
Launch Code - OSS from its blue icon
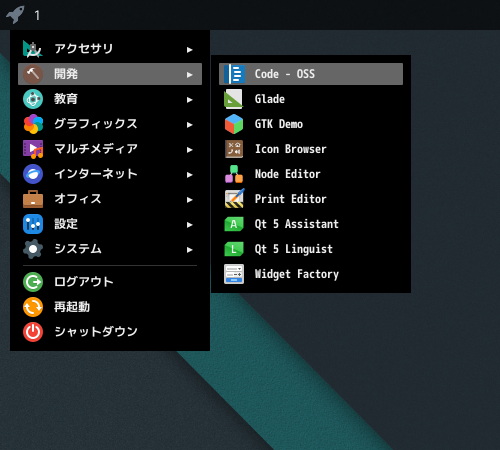234,74
